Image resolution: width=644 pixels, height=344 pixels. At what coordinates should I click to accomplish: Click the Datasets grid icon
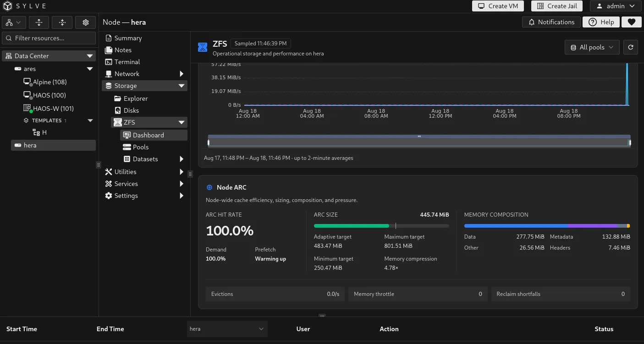127,159
